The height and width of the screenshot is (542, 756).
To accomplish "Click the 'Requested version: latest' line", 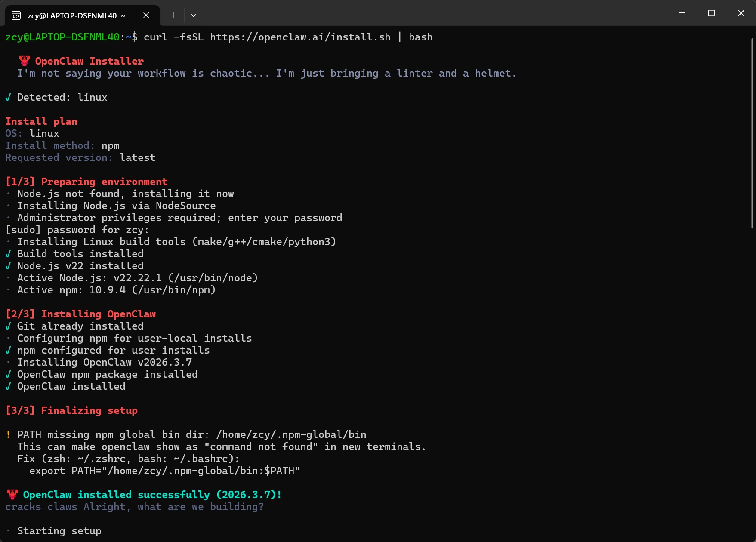I will click(80, 157).
